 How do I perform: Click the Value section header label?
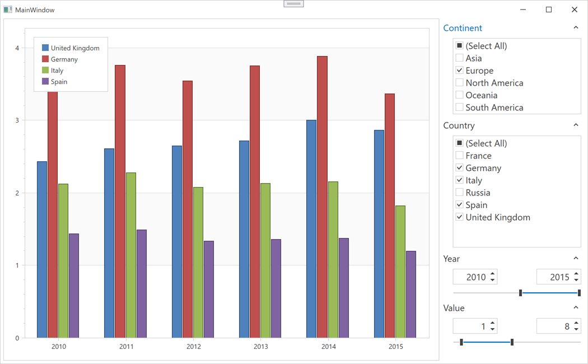click(454, 308)
